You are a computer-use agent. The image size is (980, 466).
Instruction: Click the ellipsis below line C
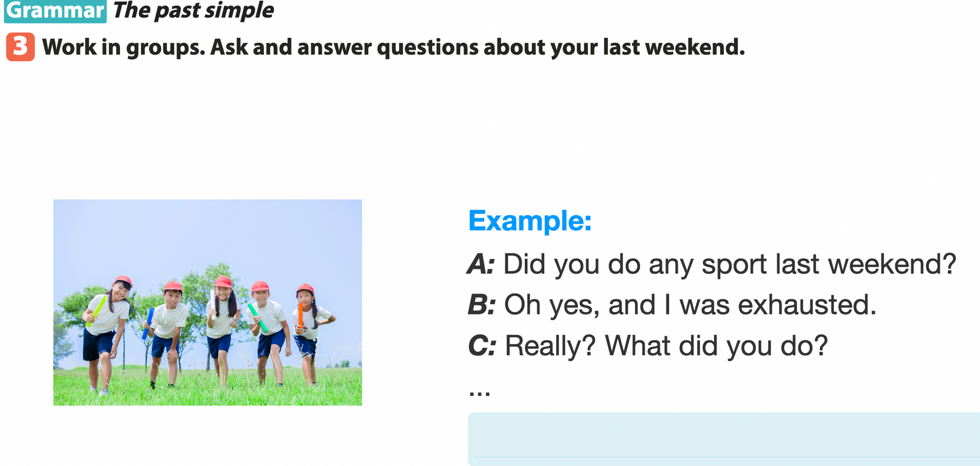[x=479, y=391]
